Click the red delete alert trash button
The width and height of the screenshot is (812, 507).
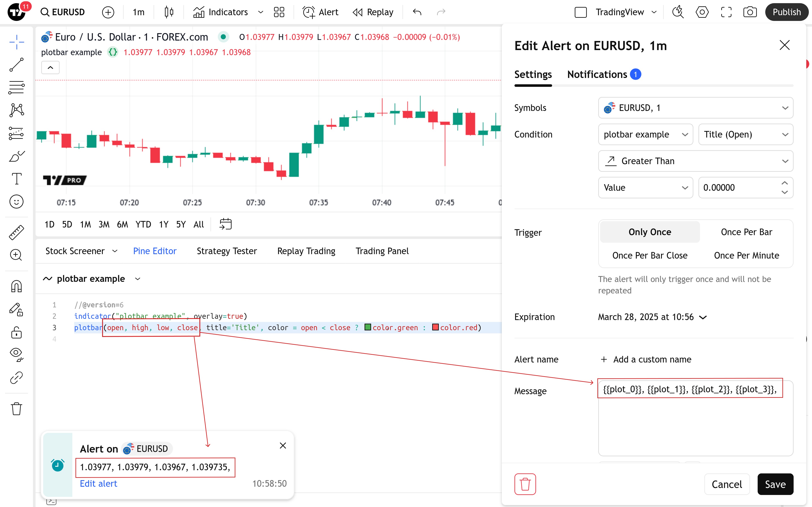[525, 484]
